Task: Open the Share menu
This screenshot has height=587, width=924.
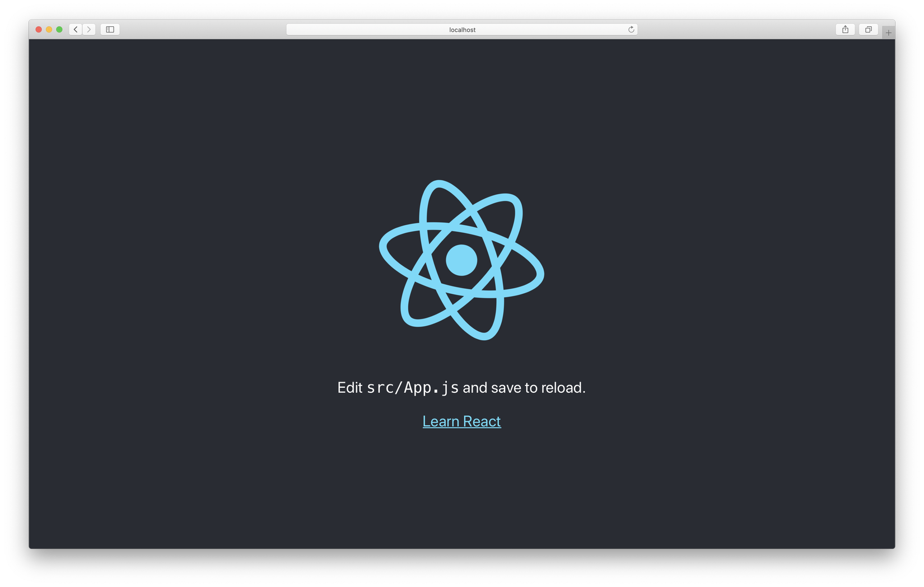Action: click(845, 30)
